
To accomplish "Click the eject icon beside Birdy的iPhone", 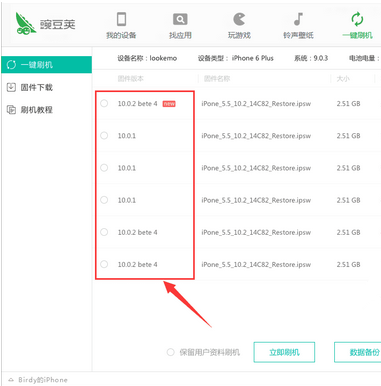I will (11, 380).
